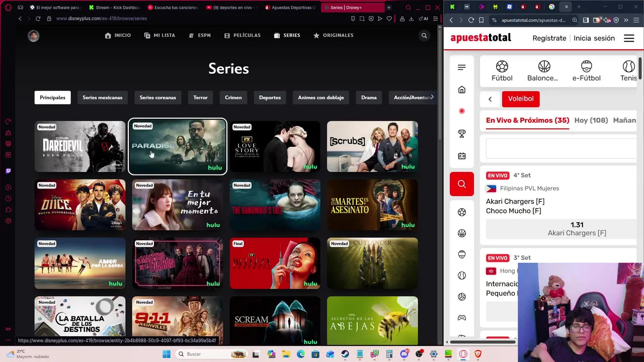Click the Disney+ URL address bar
The height and width of the screenshot is (362, 644).
coord(102,19)
